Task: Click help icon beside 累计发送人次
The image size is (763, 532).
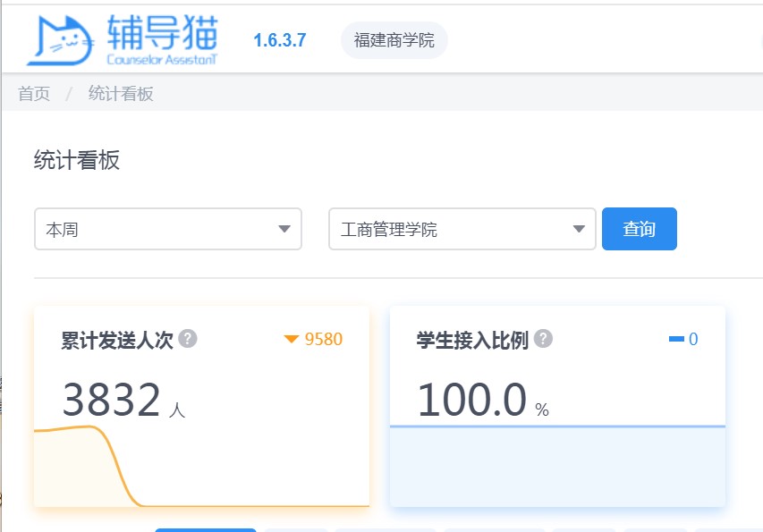Action: [188, 339]
